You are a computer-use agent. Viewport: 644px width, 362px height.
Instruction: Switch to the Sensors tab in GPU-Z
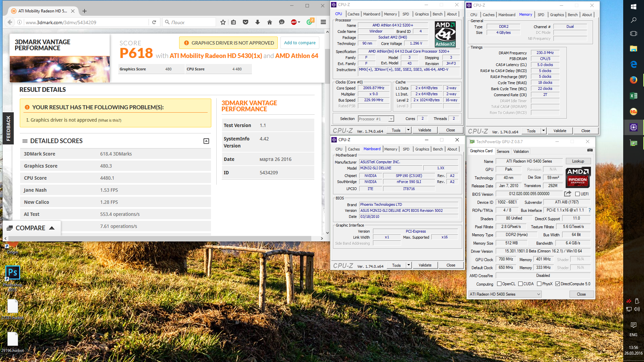tap(503, 152)
